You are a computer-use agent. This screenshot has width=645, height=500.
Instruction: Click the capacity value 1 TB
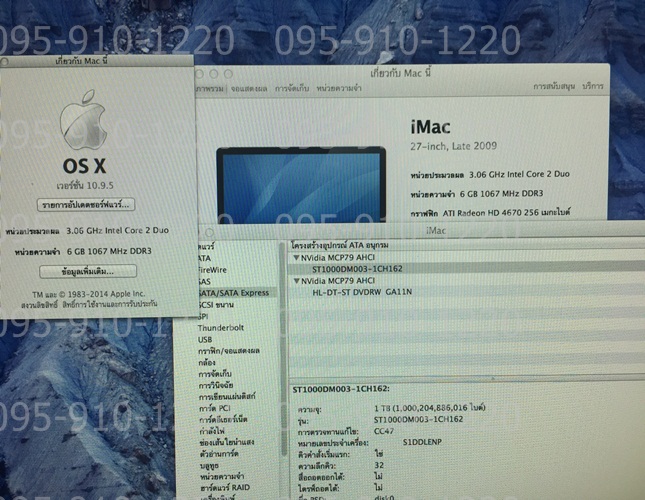pos(429,408)
